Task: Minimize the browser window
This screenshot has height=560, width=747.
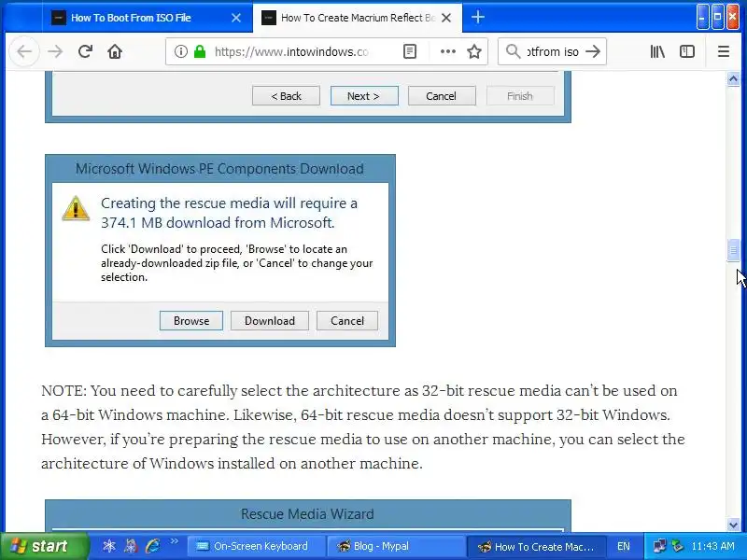Action: coord(703,17)
